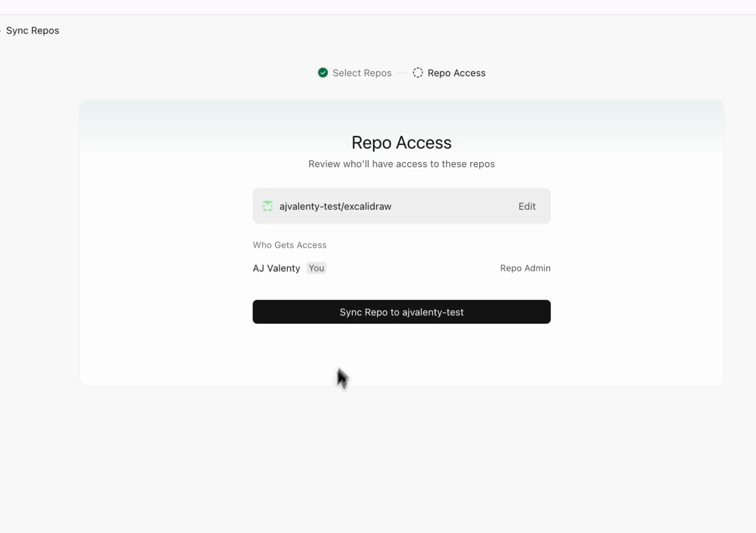
Task: Click the dashed circle icon beside Repo Access
Action: pyautogui.click(x=418, y=73)
